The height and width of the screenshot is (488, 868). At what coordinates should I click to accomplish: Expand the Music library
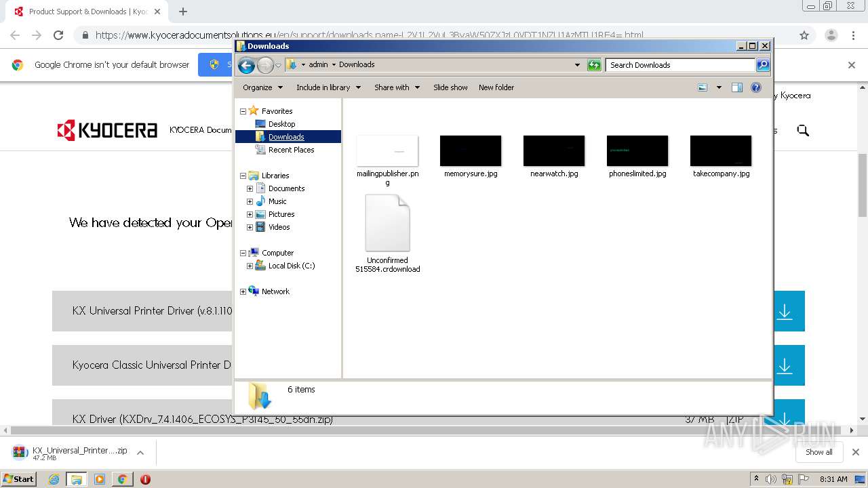pos(250,201)
